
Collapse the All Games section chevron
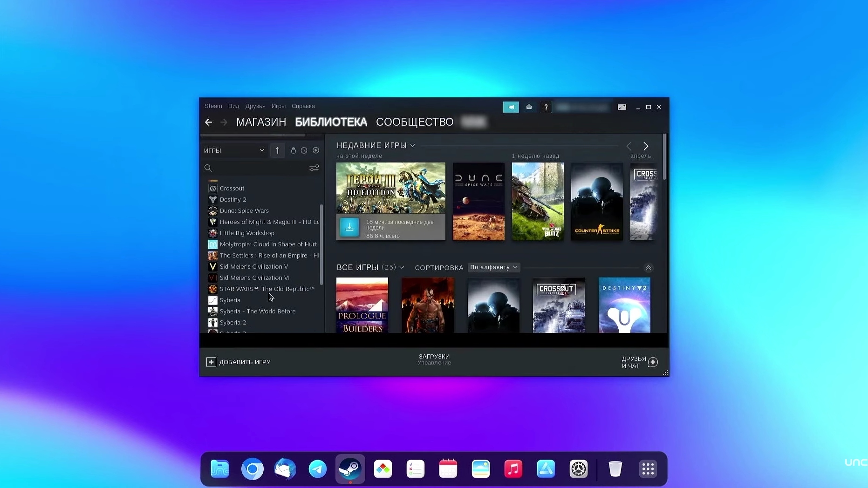click(648, 268)
